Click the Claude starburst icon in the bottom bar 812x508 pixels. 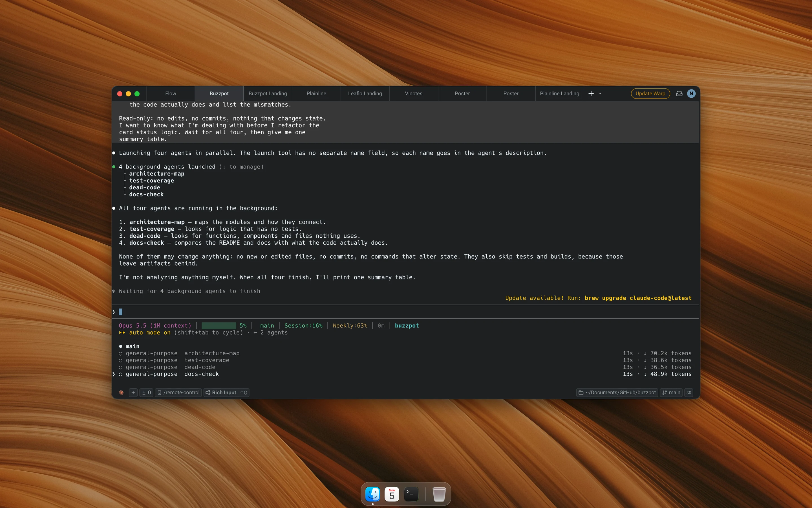(121, 392)
